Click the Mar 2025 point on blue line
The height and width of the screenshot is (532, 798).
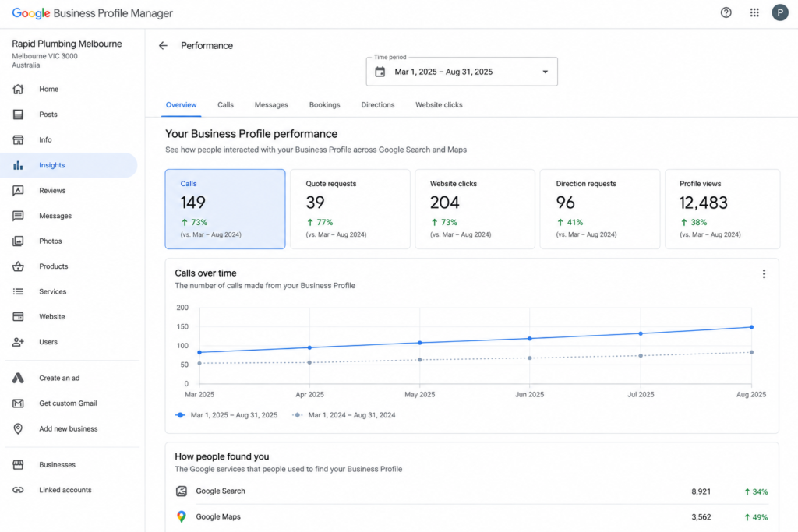(199, 352)
